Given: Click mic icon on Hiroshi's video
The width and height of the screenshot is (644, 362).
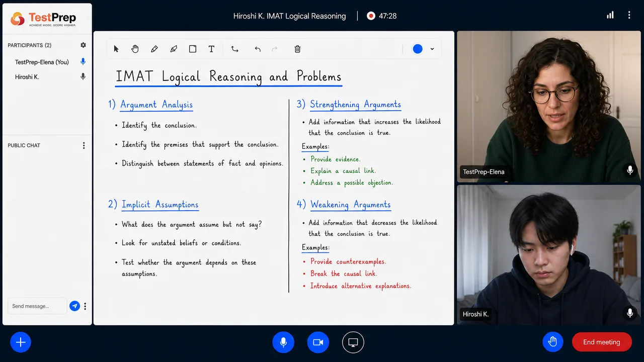Looking at the screenshot, I should click(630, 313).
